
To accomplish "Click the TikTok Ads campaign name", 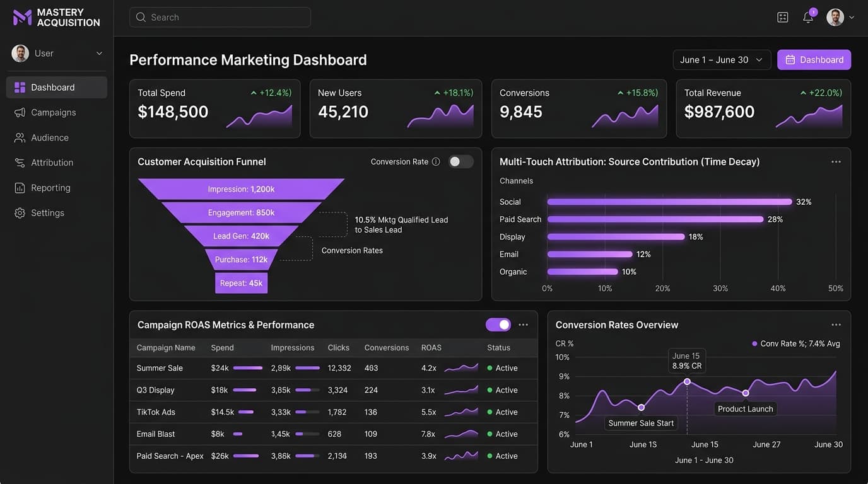I will (156, 412).
